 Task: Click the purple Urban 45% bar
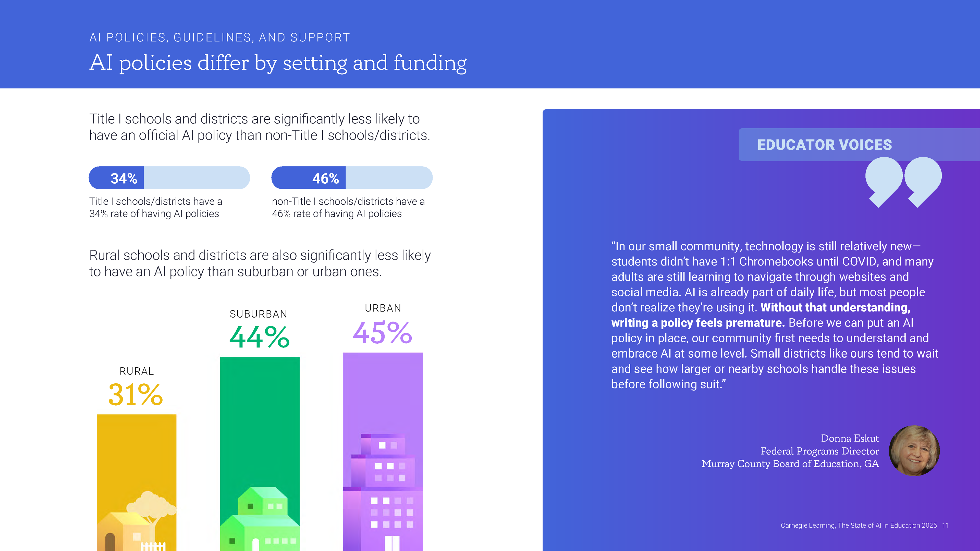[x=383, y=452]
